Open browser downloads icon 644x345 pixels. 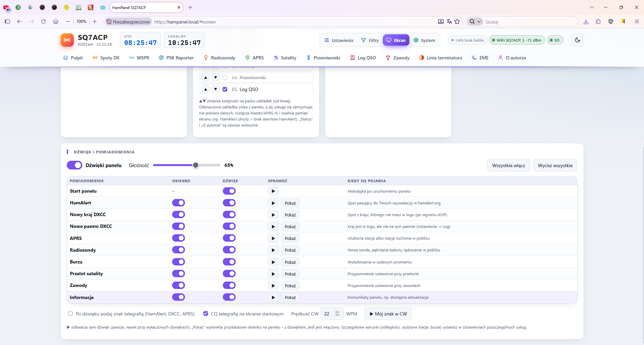click(x=586, y=21)
